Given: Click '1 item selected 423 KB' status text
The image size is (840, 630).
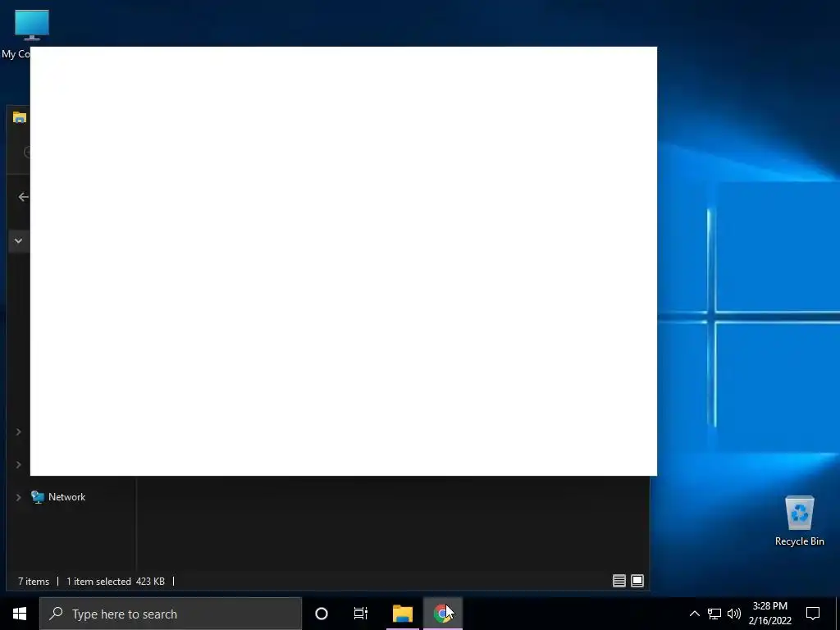Looking at the screenshot, I should point(116,582).
